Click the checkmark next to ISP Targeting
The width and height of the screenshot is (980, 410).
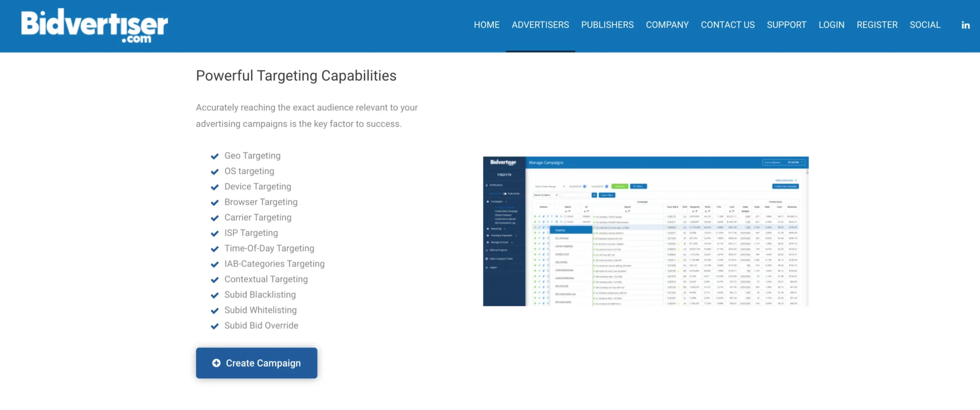tap(215, 234)
